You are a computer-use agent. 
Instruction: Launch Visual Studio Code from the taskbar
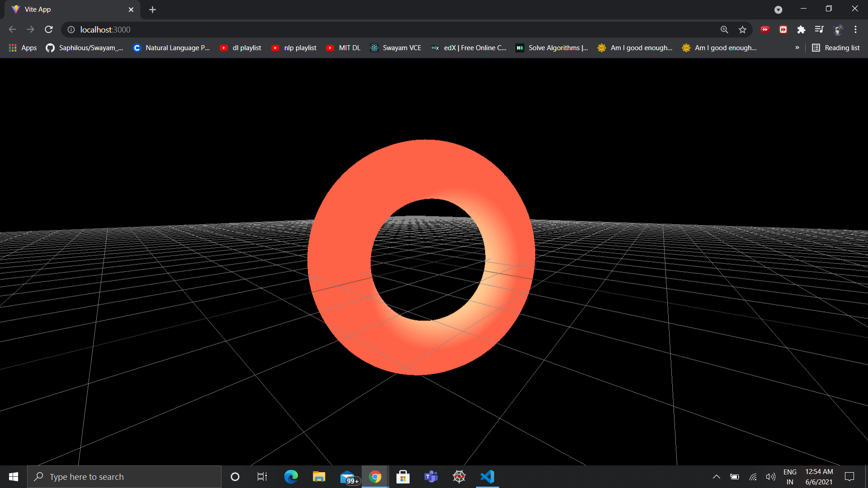pos(487,476)
